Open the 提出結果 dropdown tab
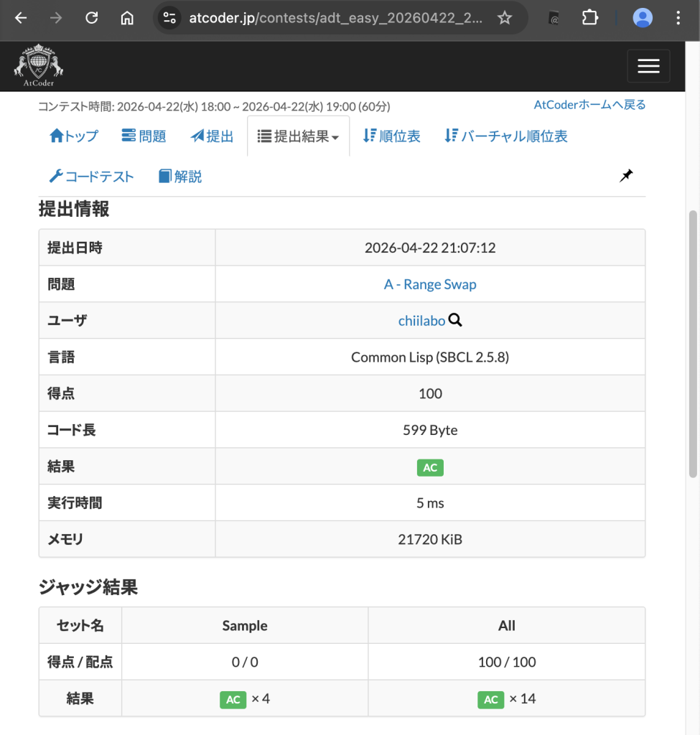Screen dimensions: 700x735 (298, 136)
